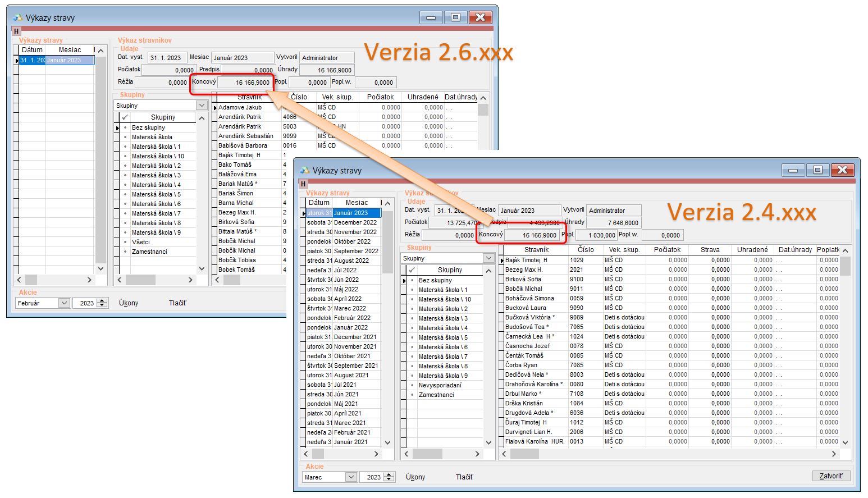Select the December 2022 report row
The height and width of the screenshot is (498, 868).
pyautogui.click(x=355, y=222)
